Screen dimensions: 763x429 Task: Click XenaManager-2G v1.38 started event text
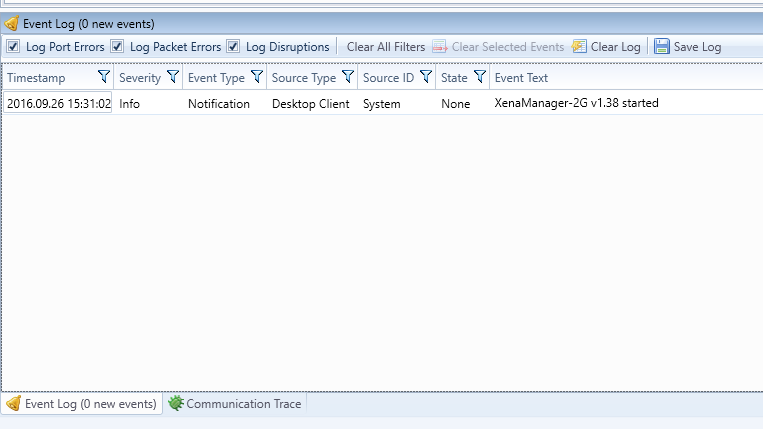576,103
